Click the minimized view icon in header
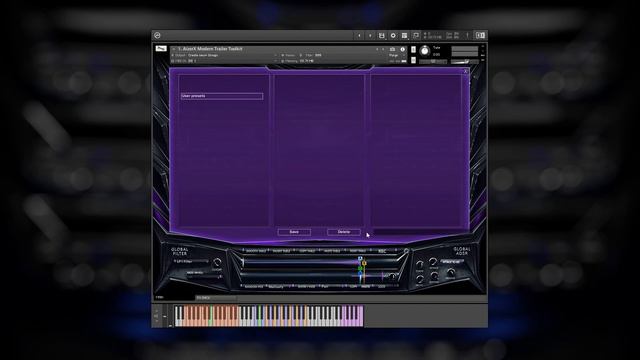This screenshot has width=640, height=360. (416, 36)
